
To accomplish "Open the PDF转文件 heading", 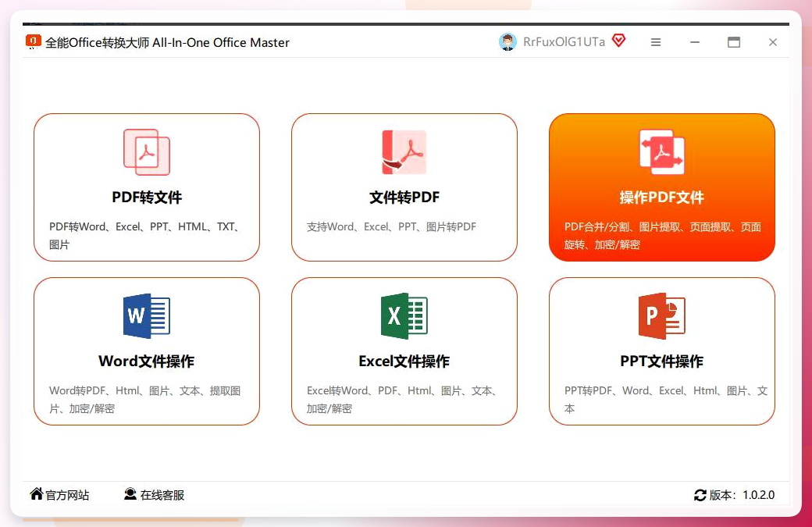I will (147, 198).
